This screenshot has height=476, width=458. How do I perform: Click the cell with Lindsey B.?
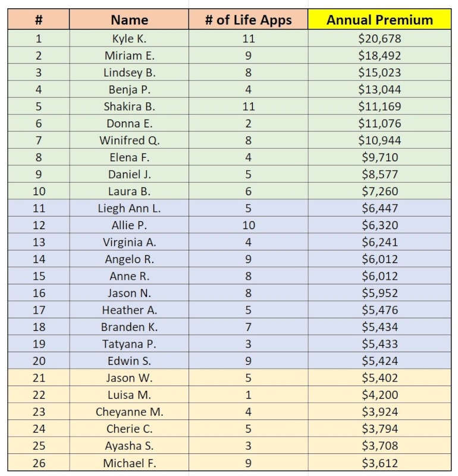point(129,72)
